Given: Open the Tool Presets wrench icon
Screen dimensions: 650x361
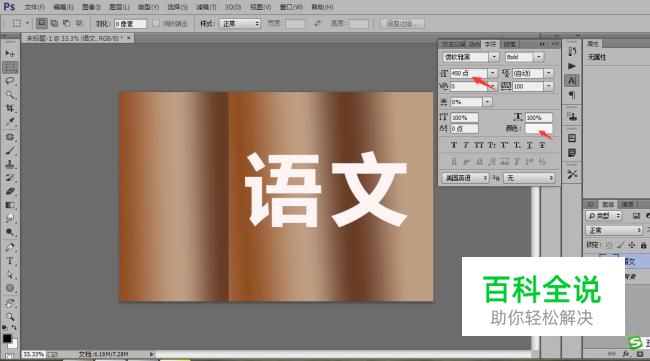Looking at the screenshot, I should point(572,174).
